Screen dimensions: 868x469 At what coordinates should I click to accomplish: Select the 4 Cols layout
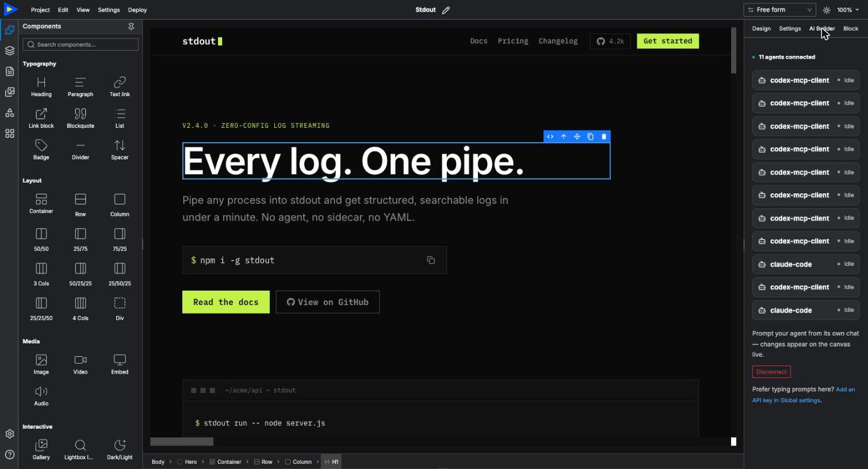coord(81,308)
